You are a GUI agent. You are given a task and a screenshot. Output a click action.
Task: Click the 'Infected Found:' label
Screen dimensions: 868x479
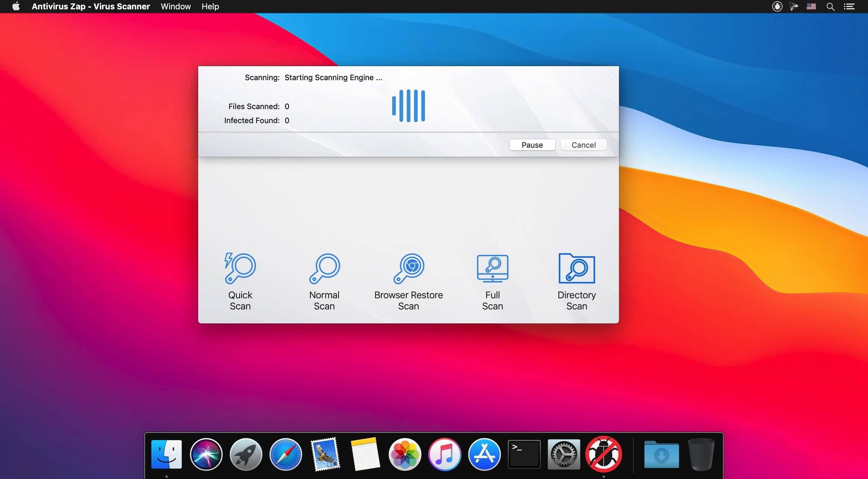pos(252,120)
